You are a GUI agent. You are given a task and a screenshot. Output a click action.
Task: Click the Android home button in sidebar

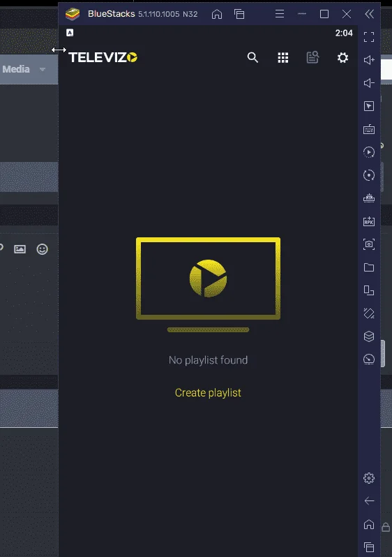pyautogui.click(x=369, y=524)
